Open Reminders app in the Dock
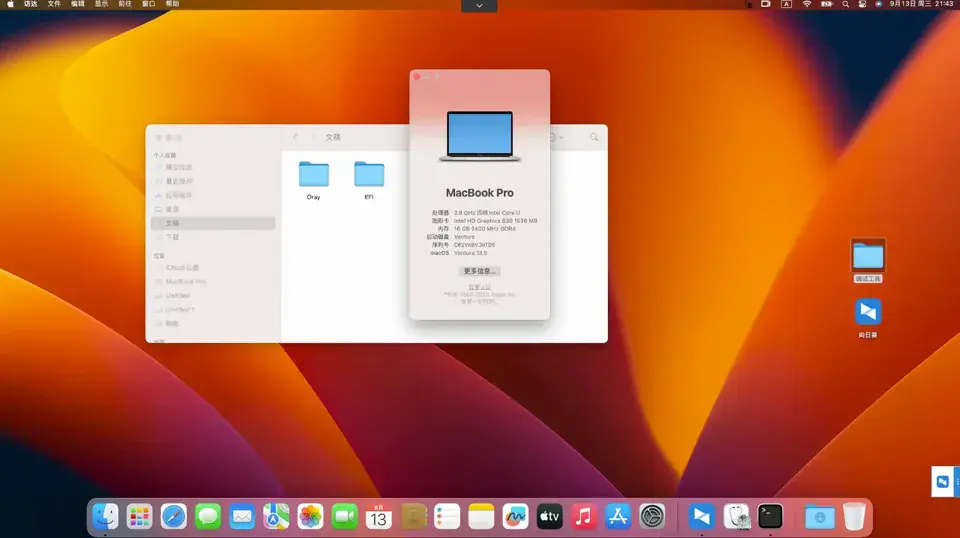Viewport: 960px width, 538px height. pos(447,517)
